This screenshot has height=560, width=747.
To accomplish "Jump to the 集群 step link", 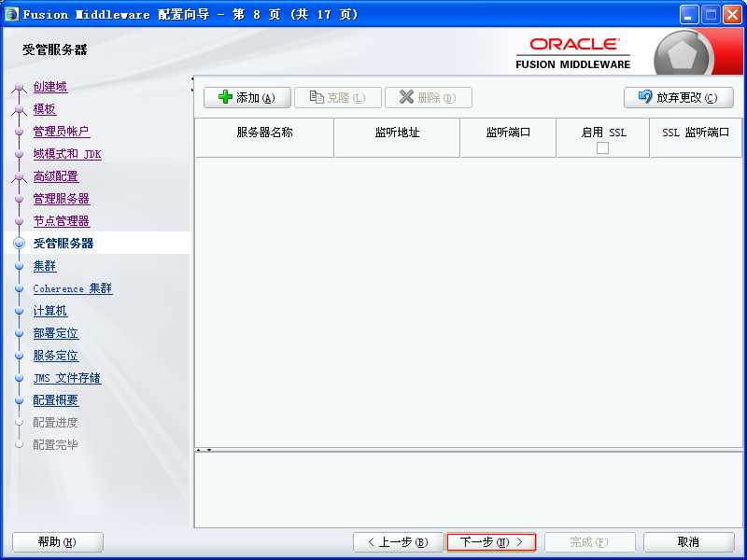I will pos(44,266).
